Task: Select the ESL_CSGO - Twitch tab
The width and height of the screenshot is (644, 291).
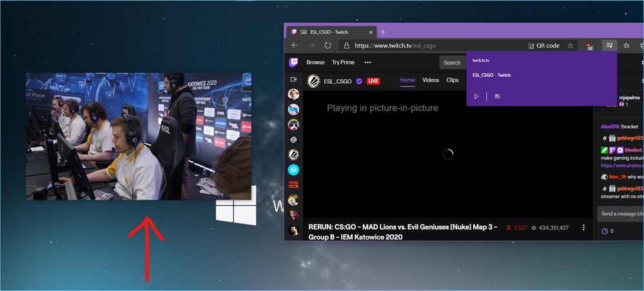Action: click(x=332, y=32)
